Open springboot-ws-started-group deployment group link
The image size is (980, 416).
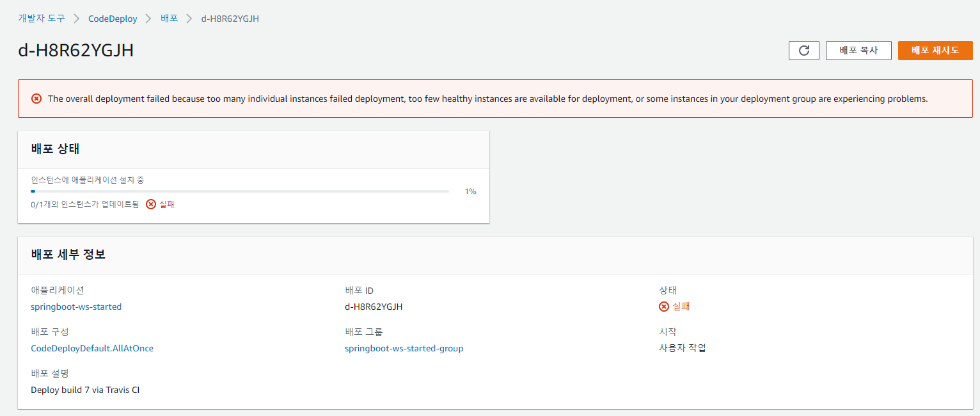404,348
